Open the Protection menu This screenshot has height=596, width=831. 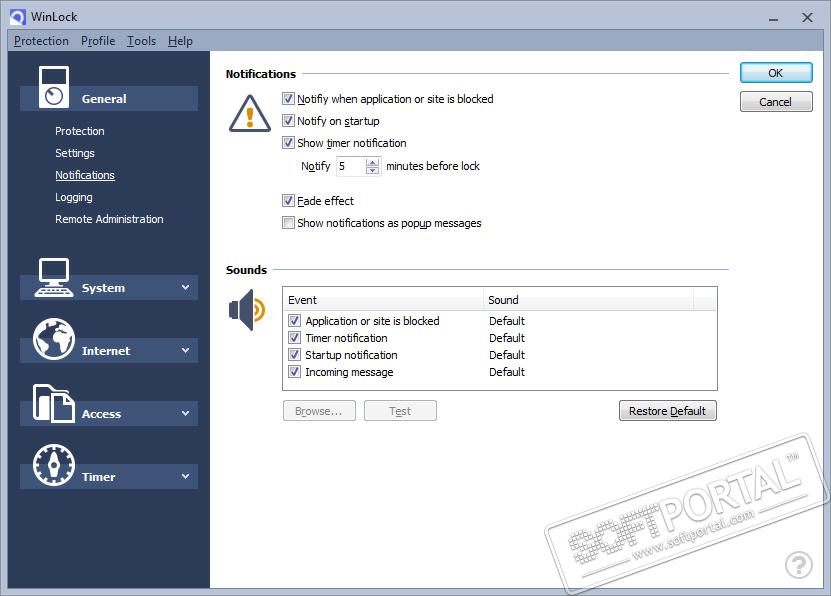41,41
